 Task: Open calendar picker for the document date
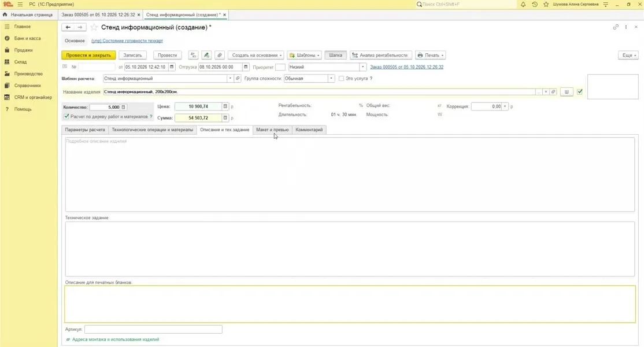click(172, 67)
